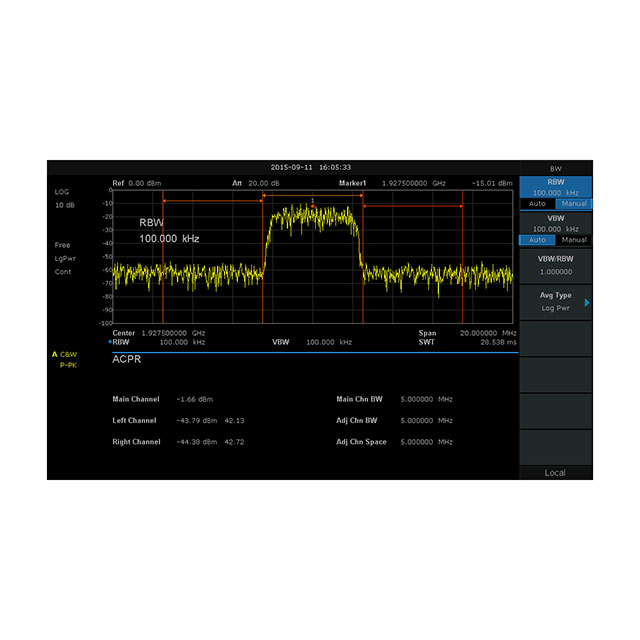Image resolution: width=640 pixels, height=640 pixels.
Task: Set RBW mode to Manual
Action: pyautogui.click(x=574, y=203)
